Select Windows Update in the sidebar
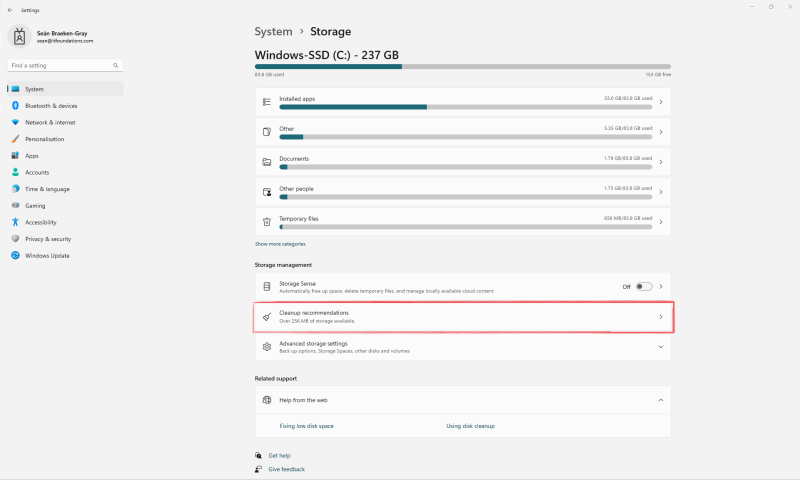 (47, 255)
